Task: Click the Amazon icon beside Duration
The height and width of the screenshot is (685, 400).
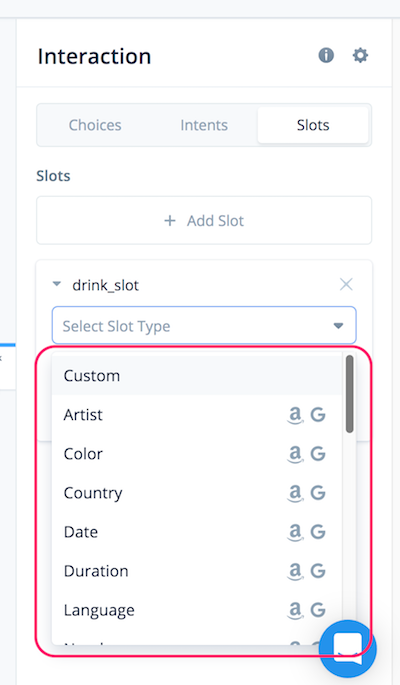Action: click(x=295, y=571)
